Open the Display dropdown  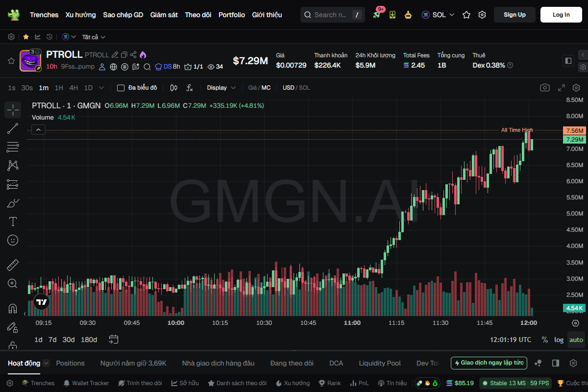(x=221, y=88)
